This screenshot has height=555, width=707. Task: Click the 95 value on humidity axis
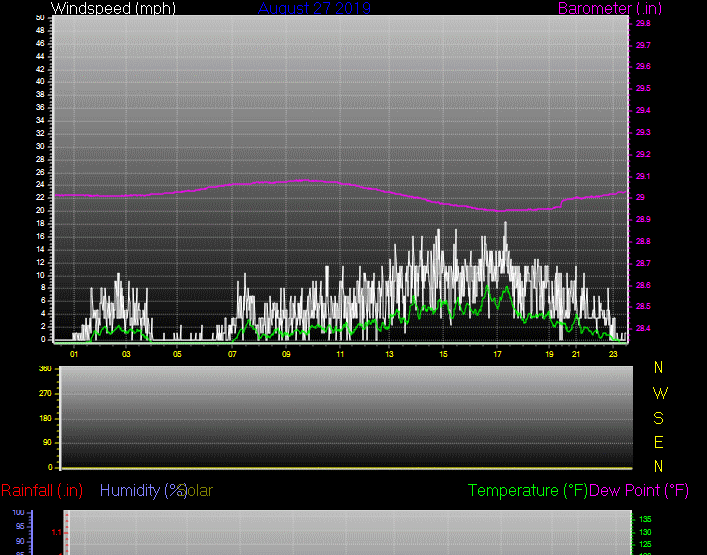(20, 527)
